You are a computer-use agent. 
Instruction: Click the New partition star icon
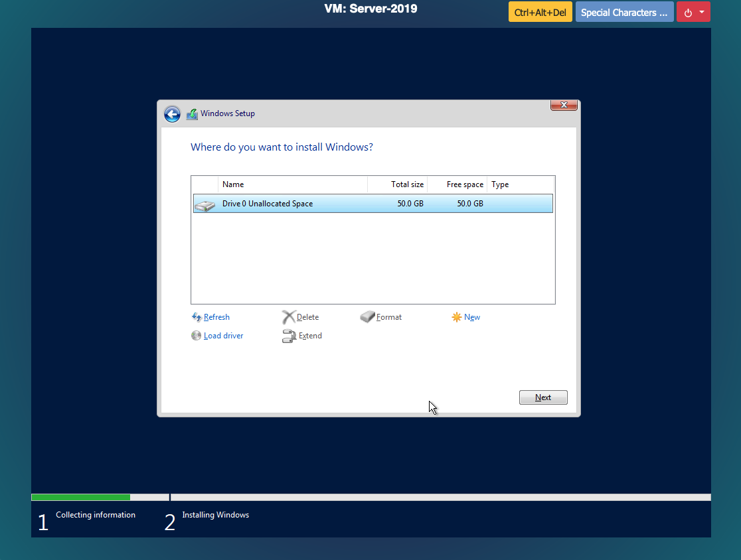457,317
